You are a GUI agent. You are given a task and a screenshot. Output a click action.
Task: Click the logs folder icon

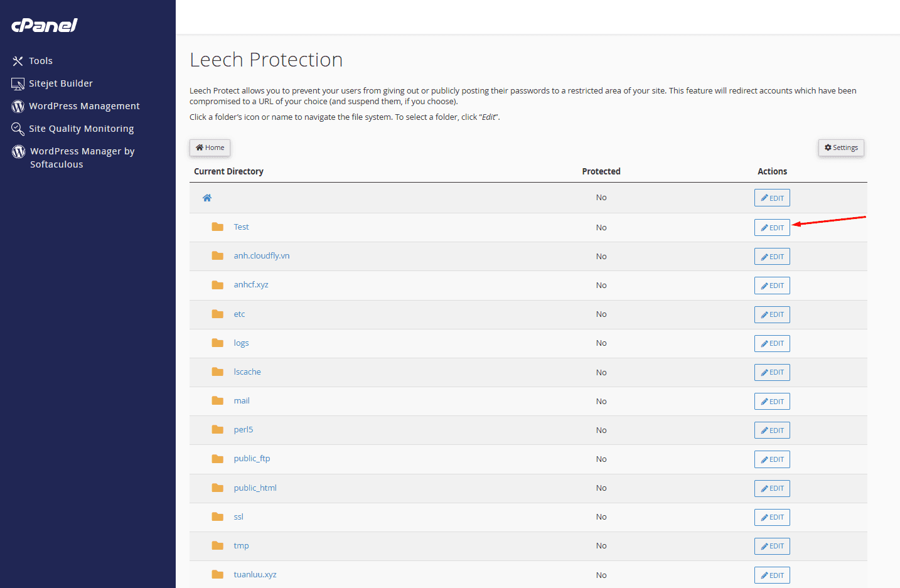click(x=218, y=343)
